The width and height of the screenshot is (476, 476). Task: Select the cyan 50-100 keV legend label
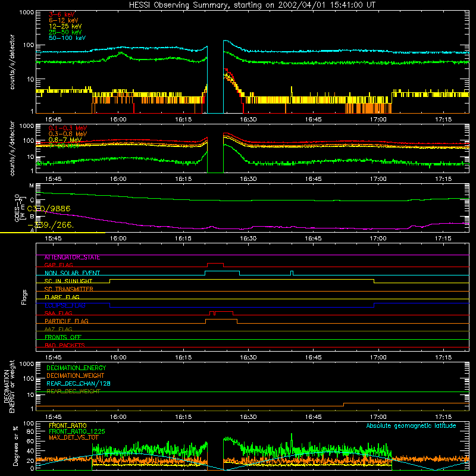(x=67, y=38)
